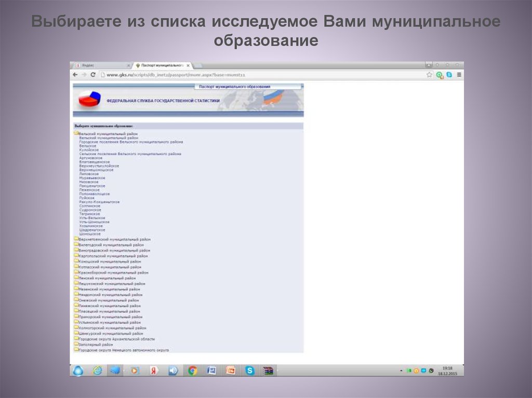
Task: Select the Паспорт муниципального browser tab
Action: click(162, 65)
